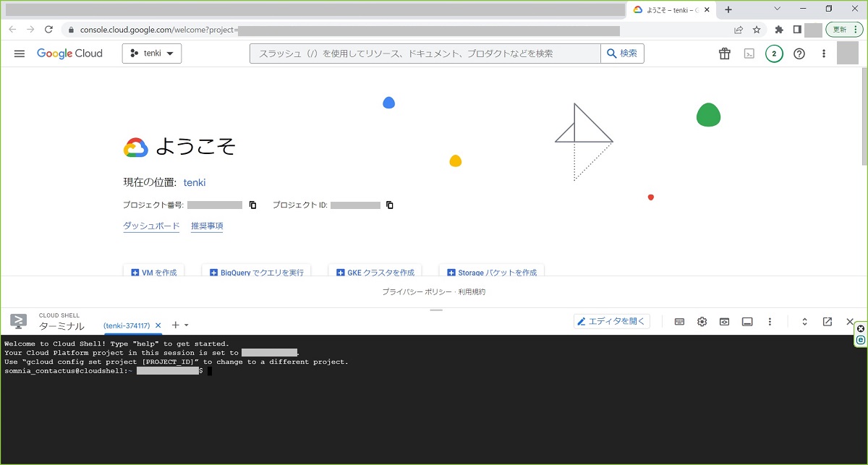The height and width of the screenshot is (465, 868).
Task: Click the gift icon in the header
Action: pos(724,54)
